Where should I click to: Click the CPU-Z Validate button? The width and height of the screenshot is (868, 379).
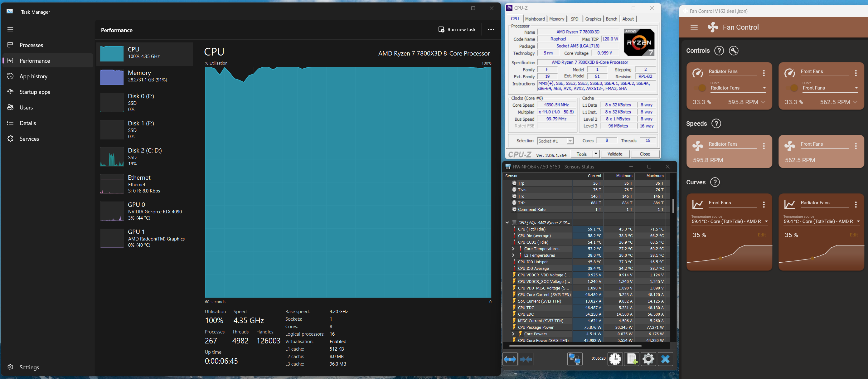(615, 154)
